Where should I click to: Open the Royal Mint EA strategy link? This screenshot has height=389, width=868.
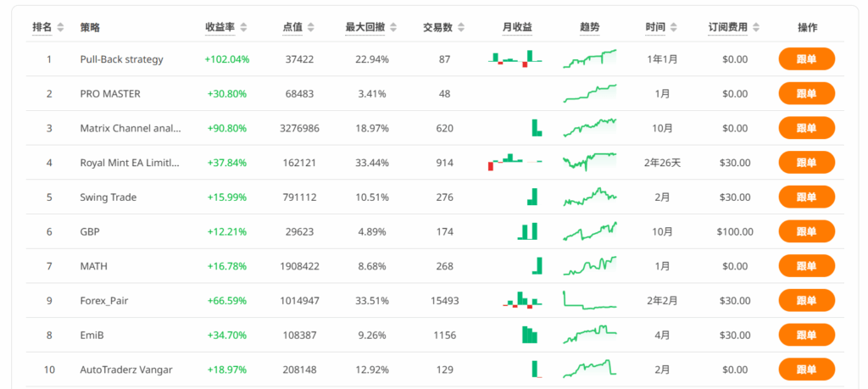pyautogui.click(x=130, y=163)
